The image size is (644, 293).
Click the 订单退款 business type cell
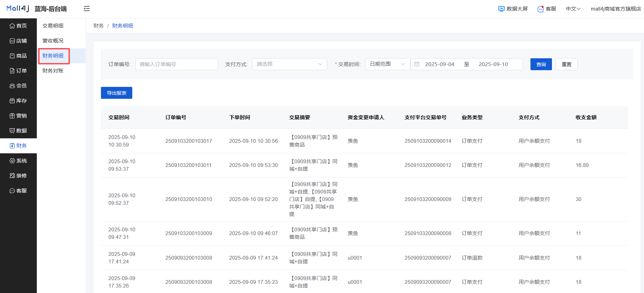tap(472, 258)
